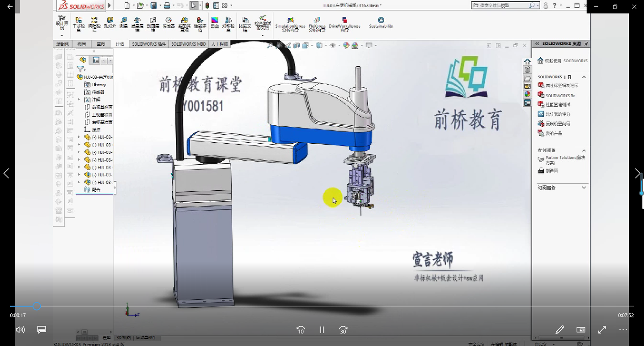Toggle fullscreen in the video player

602,330
